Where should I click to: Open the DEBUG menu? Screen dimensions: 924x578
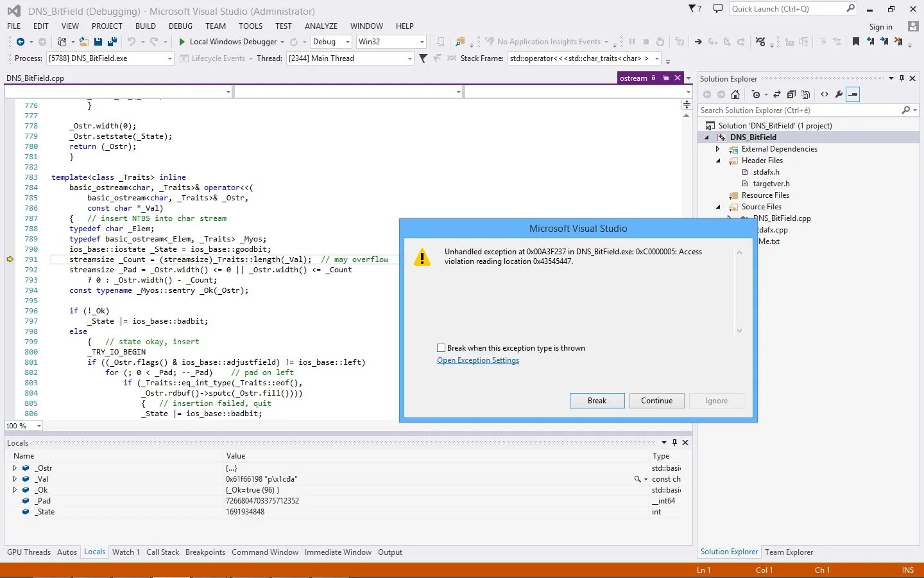point(180,26)
